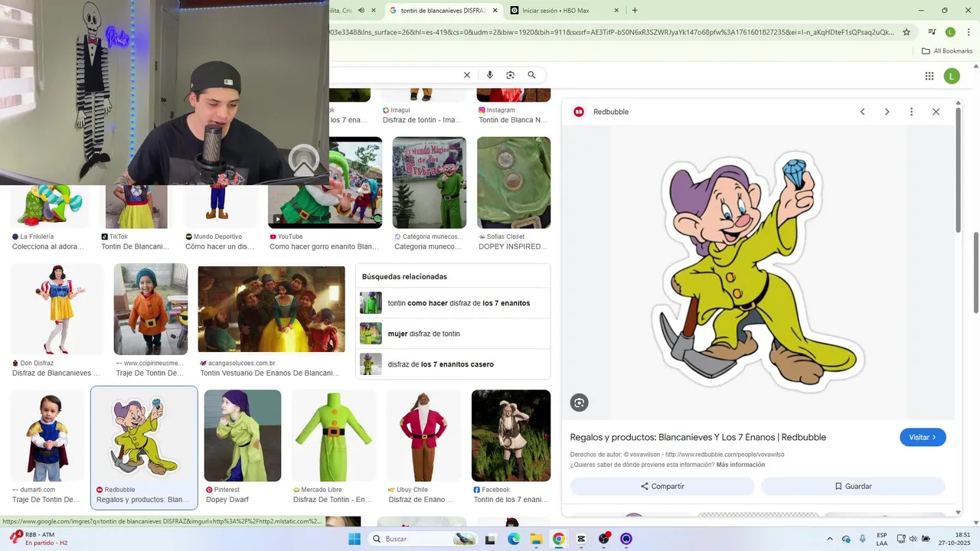This screenshot has width=980, height=551.
Task: Open Chrome media control icon
Action: pos(932,32)
